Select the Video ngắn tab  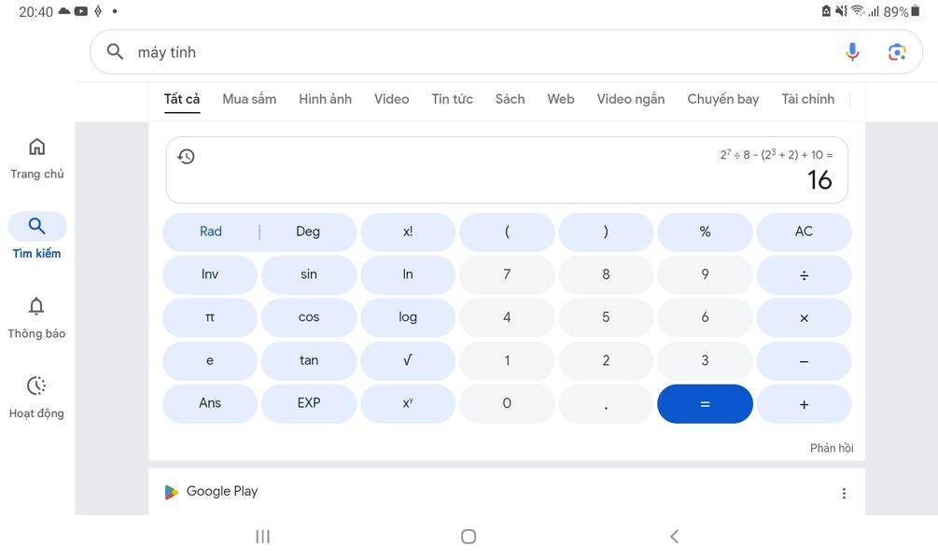(x=631, y=99)
